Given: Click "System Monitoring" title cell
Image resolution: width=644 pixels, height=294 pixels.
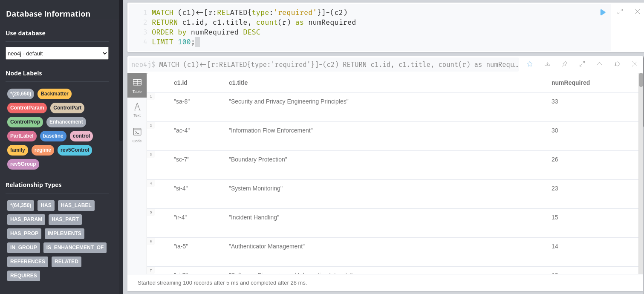Looking at the screenshot, I should 256,188.
